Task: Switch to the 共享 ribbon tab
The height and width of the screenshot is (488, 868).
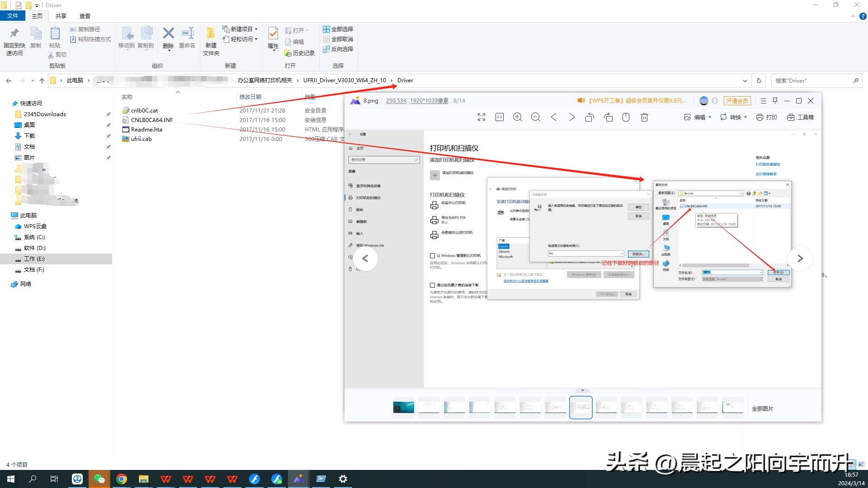Action: tap(61, 16)
